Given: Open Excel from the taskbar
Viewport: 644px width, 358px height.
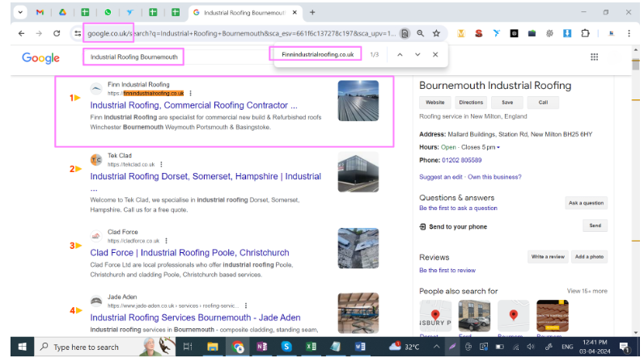Looking at the screenshot, I should pos(311,347).
